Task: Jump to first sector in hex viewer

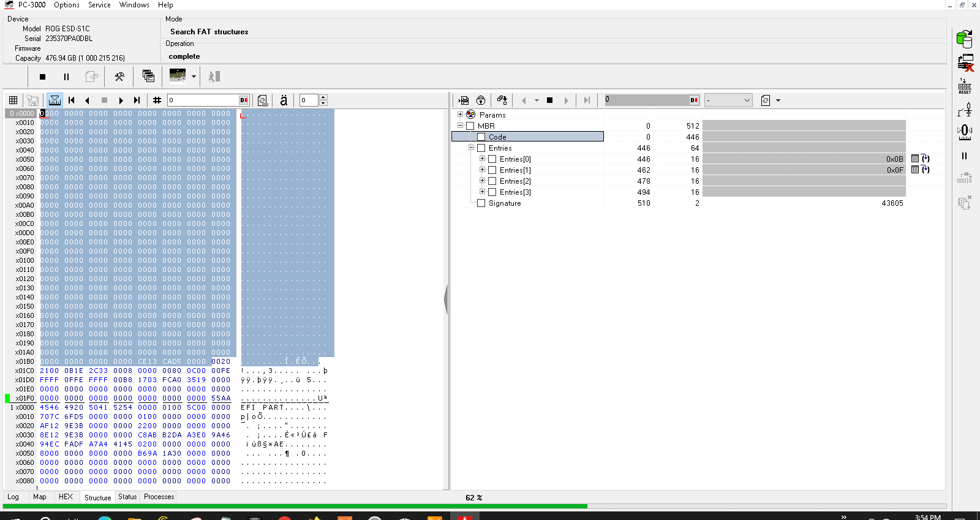Action: tap(72, 100)
